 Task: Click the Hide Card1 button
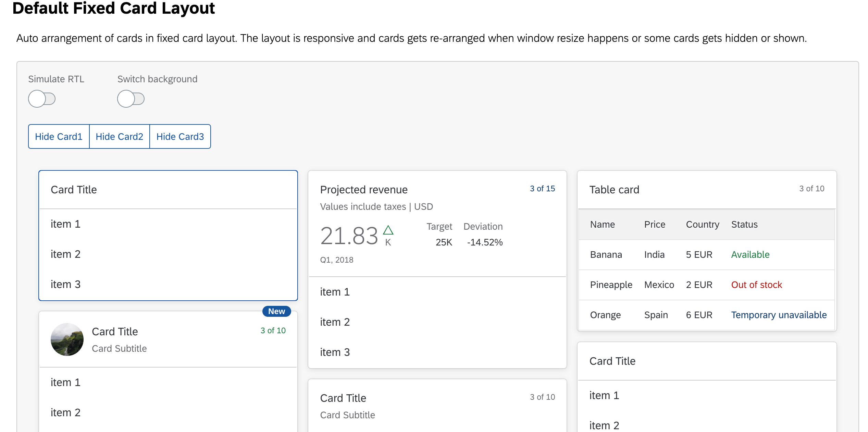pos(59,136)
